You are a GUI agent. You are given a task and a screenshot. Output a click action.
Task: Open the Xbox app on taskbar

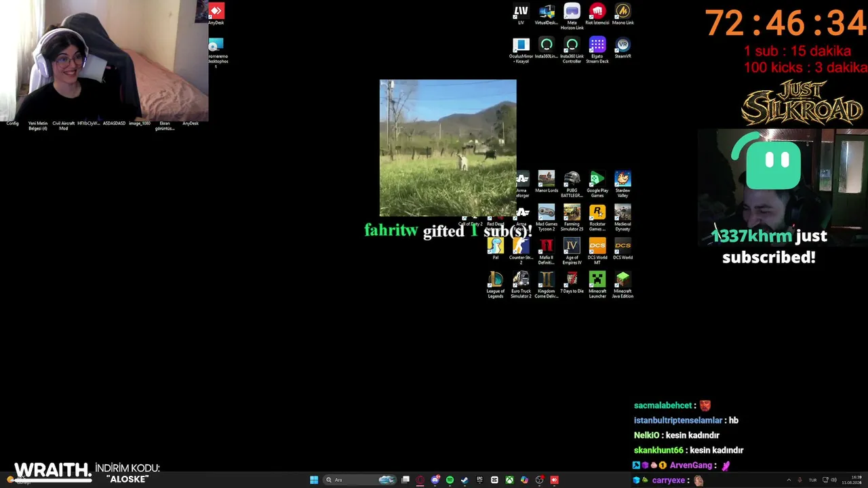tap(509, 480)
